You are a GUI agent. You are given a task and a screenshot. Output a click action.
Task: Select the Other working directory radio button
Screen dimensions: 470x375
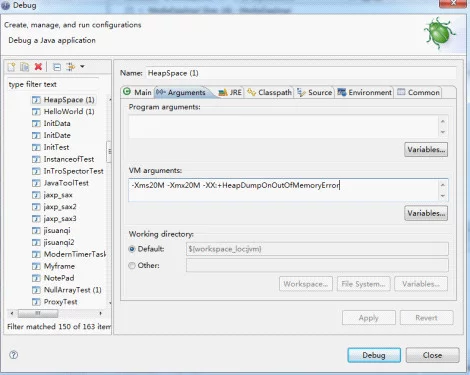point(132,265)
